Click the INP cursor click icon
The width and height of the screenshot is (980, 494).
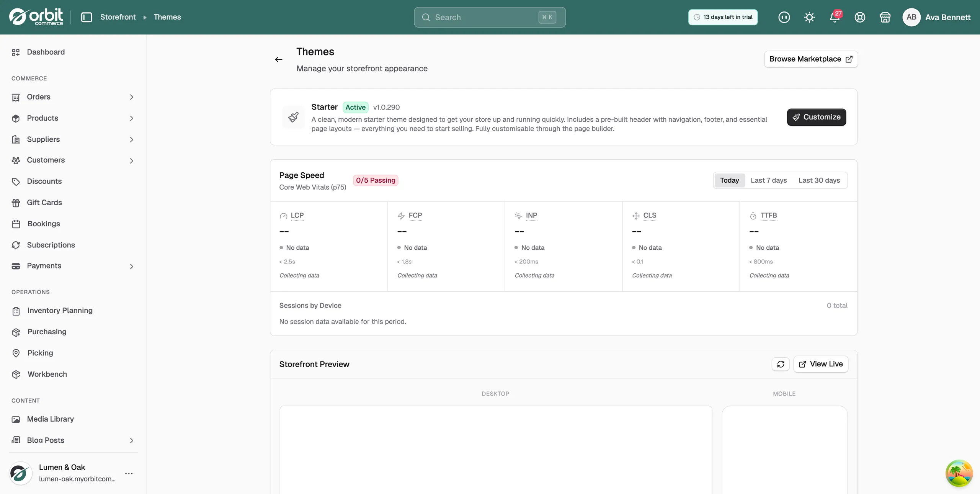click(x=518, y=216)
